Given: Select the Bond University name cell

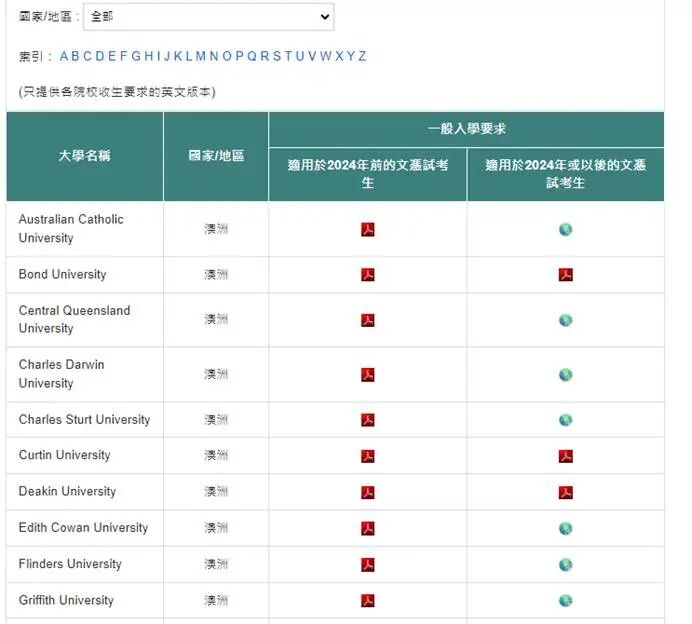Looking at the screenshot, I should 85,274.
